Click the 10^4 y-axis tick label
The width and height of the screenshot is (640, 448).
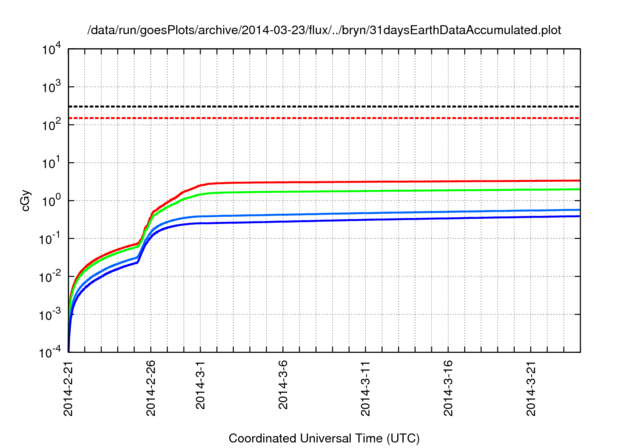(51, 49)
